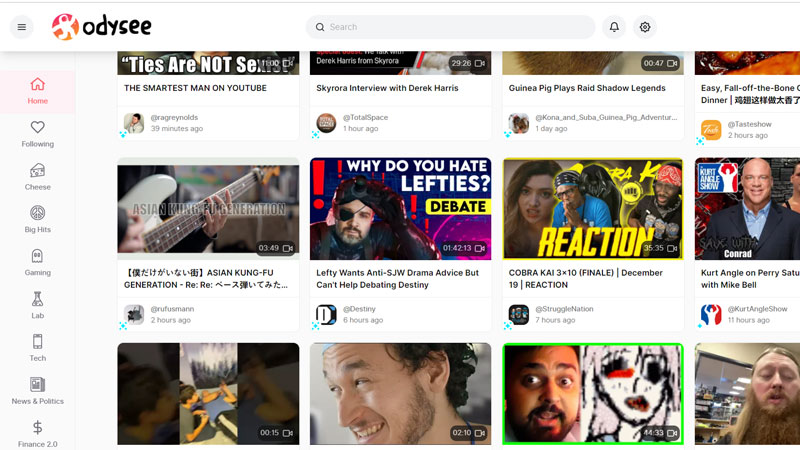Play WHY DO YOU HATE LEFTIES thumbnail
800x450 pixels.
tap(401, 209)
